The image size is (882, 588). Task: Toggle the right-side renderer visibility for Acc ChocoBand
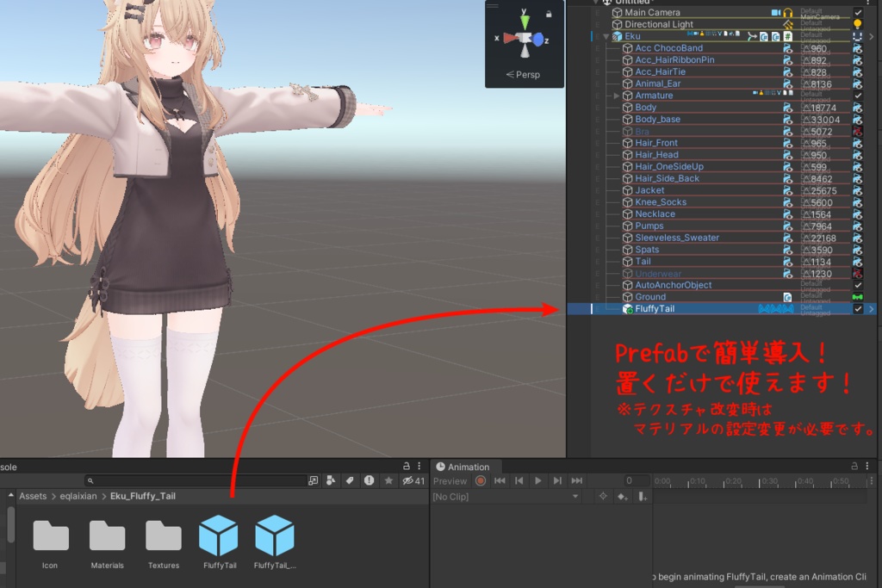[857, 48]
